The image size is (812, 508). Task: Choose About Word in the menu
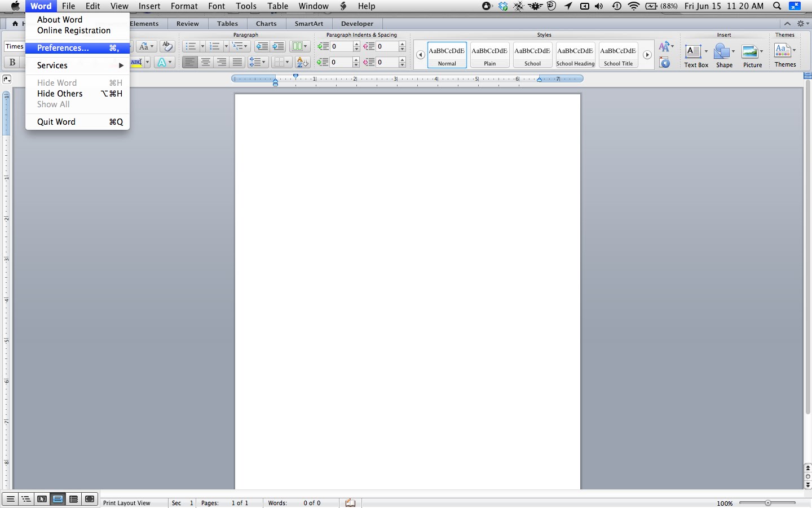[77, 20]
